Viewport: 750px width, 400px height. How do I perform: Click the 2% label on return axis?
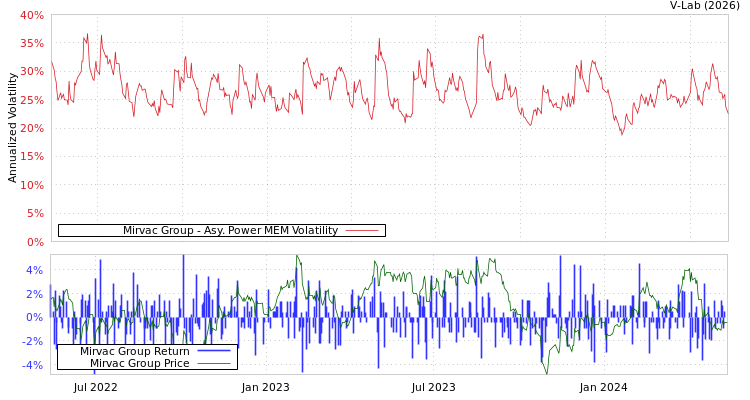(x=34, y=294)
